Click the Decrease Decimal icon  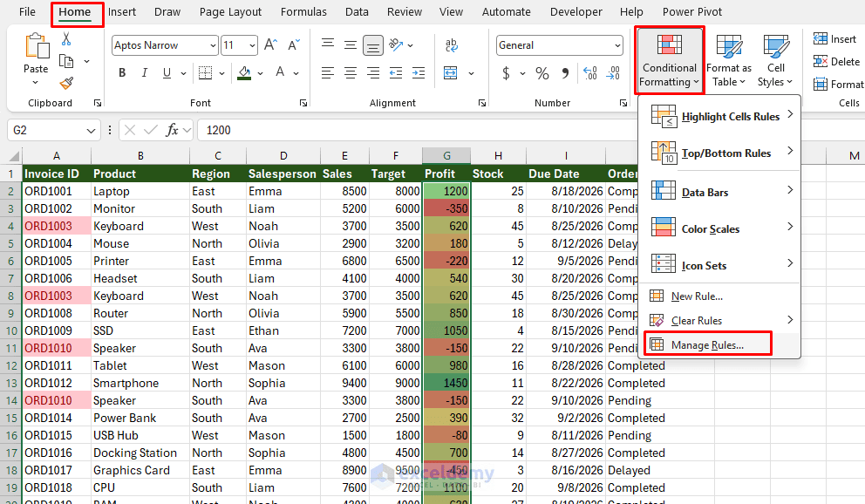613,72
